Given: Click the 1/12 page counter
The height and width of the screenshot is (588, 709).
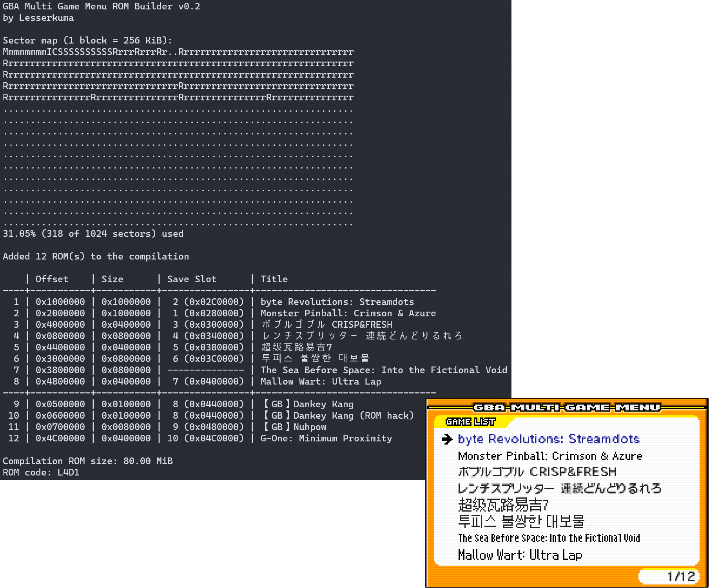Looking at the screenshot, I should tap(681, 576).
